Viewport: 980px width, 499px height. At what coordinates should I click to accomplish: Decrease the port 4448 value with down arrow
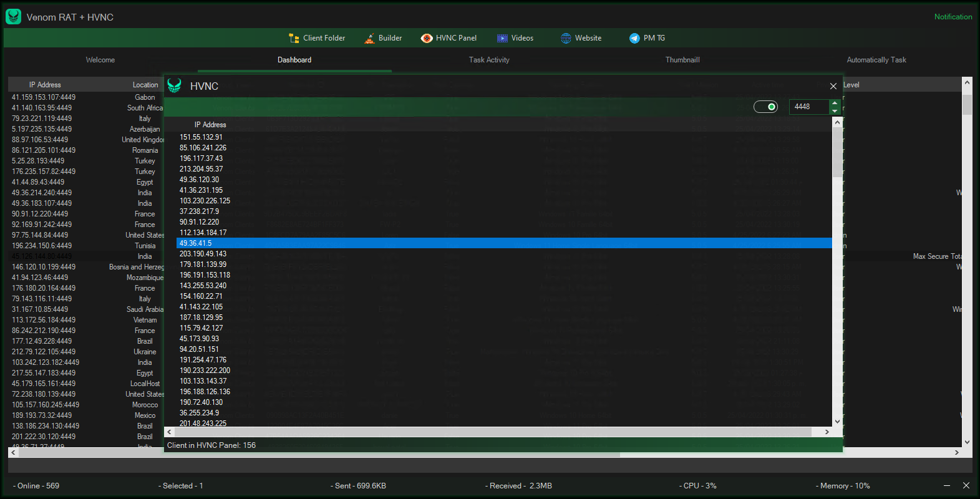click(835, 110)
